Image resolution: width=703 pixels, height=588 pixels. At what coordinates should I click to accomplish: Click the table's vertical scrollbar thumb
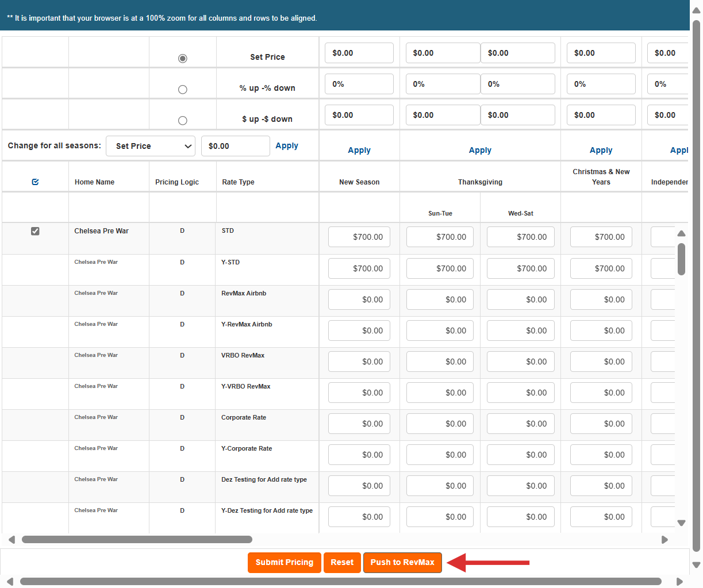click(x=682, y=259)
